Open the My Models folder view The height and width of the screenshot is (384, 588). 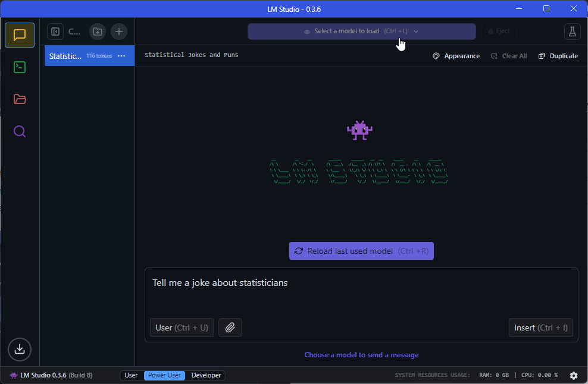(x=20, y=99)
